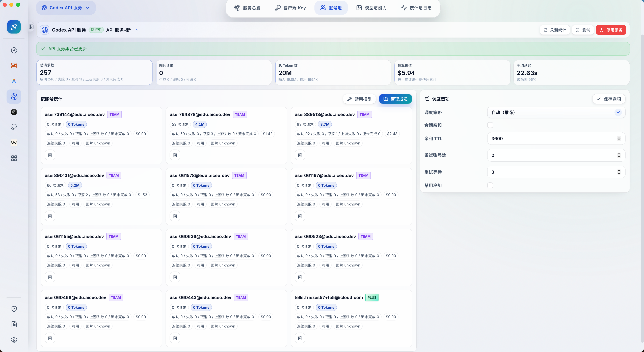The width and height of the screenshot is (644, 352).
Task: Click the 估算价值 card showing $5.94
Action: (x=452, y=72)
